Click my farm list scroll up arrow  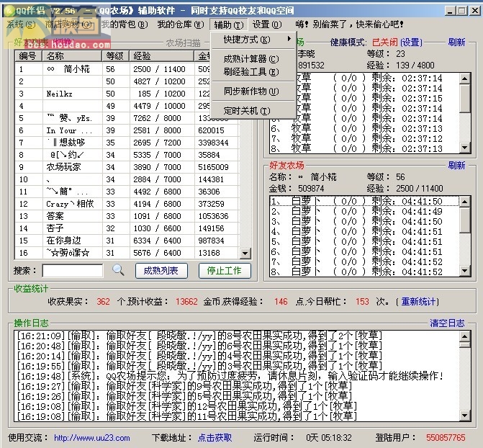click(465, 79)
